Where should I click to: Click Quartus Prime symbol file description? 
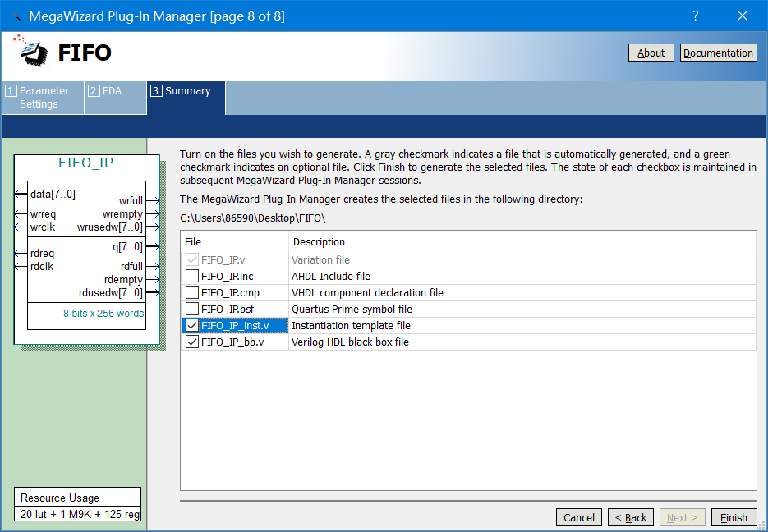coord(352,310)
